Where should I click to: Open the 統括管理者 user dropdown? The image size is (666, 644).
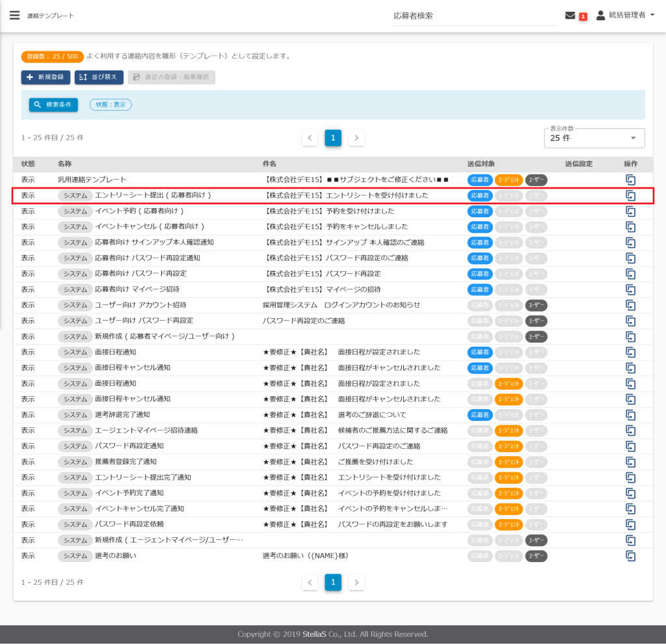(x=625, y=15)
